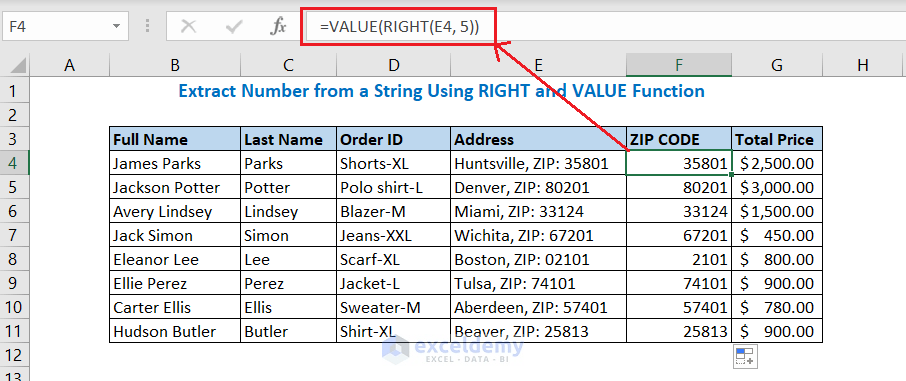
Task: Select column E header
Action: click(x=539, y=65)
